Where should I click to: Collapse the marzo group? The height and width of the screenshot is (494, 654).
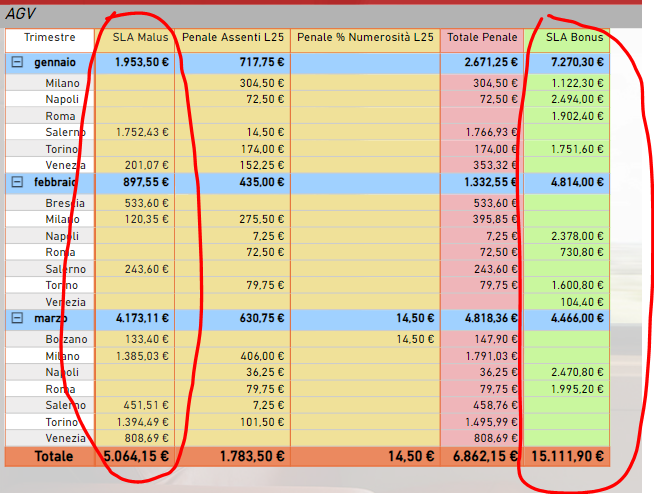pyautogui.click(x=17, y=318)
